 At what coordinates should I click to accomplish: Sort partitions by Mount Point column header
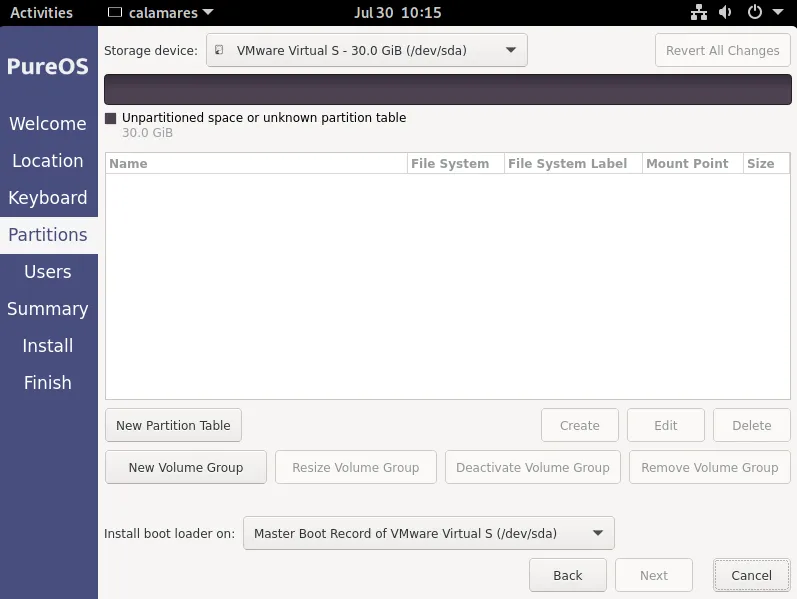click(x=688, y=163)
